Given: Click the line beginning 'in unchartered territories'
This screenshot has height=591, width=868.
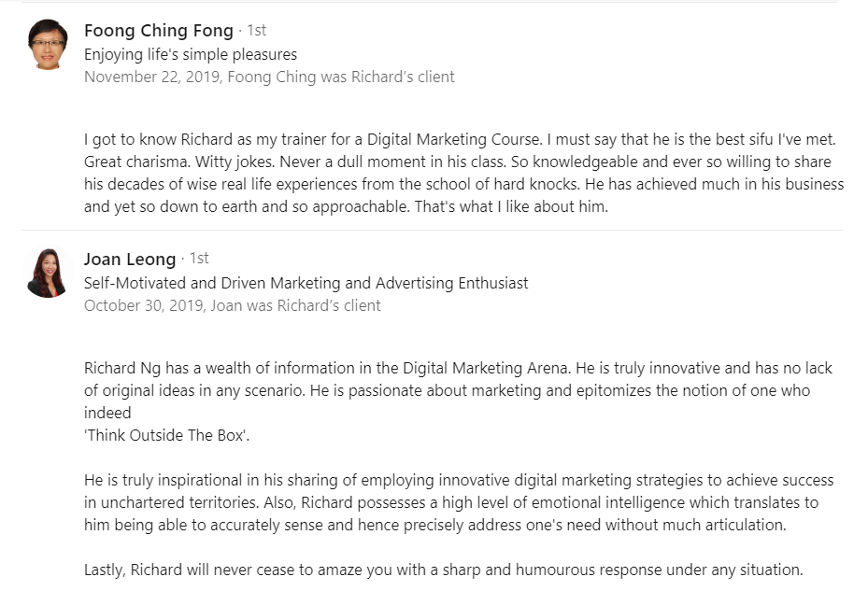Looking at the screenshot, I should (x=451, y=503).
